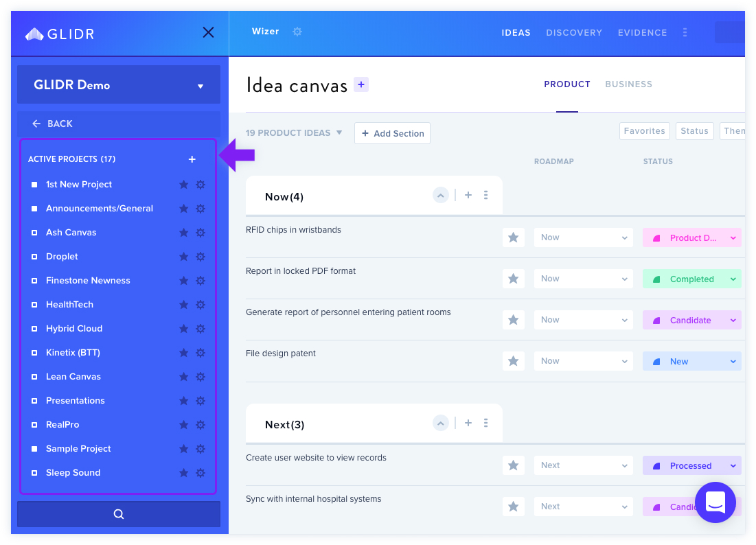Screen dimensions: 756x545
Task: Open settings gear for Lean Canvas
Action: tap(201, 377)
